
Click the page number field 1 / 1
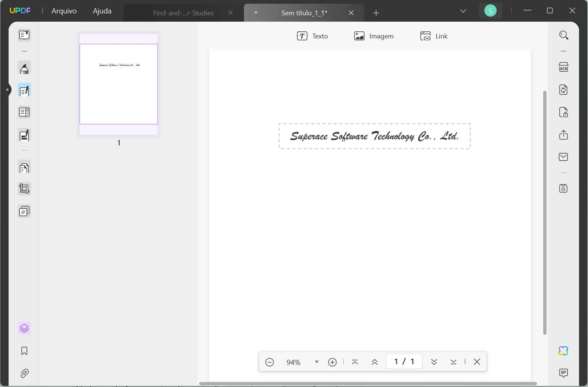(404, 362)
